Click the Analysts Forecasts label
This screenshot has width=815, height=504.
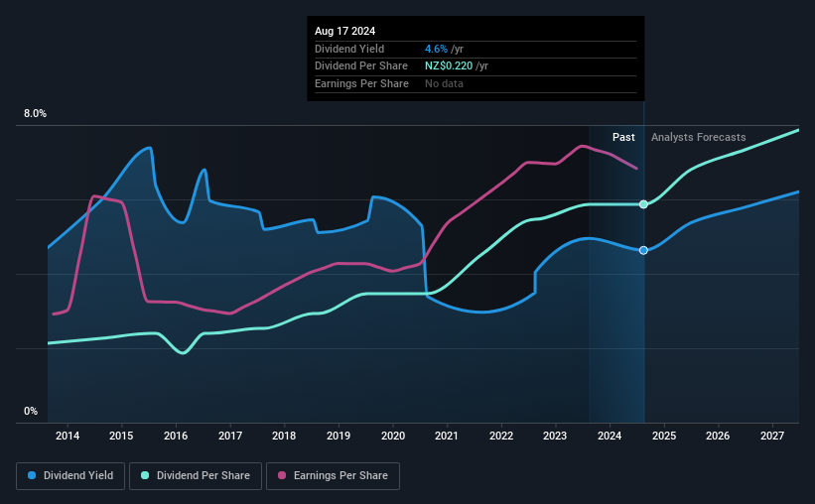pos(698,137)
